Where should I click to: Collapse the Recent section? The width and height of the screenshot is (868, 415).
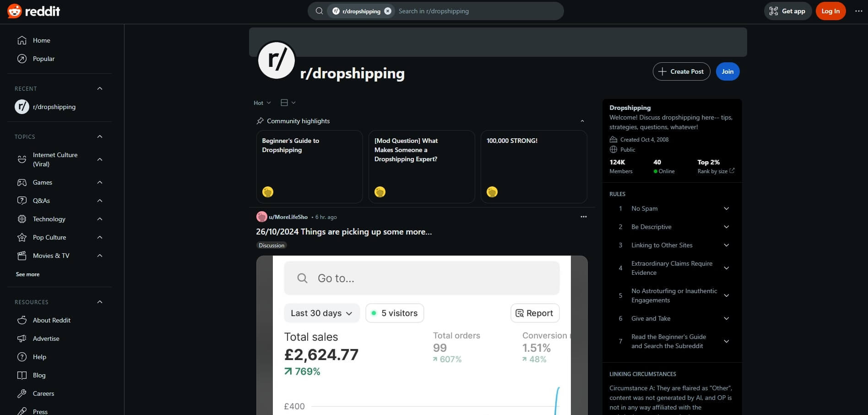100,88
